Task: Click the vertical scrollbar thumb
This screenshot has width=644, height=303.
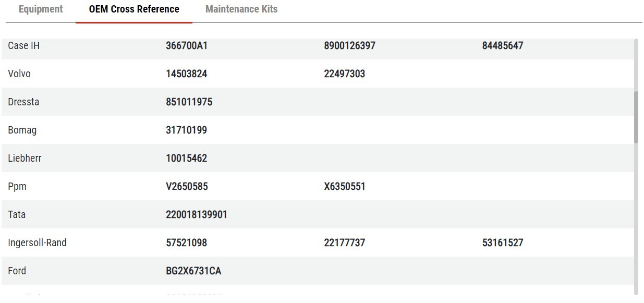Action: [x=636, y=117]
